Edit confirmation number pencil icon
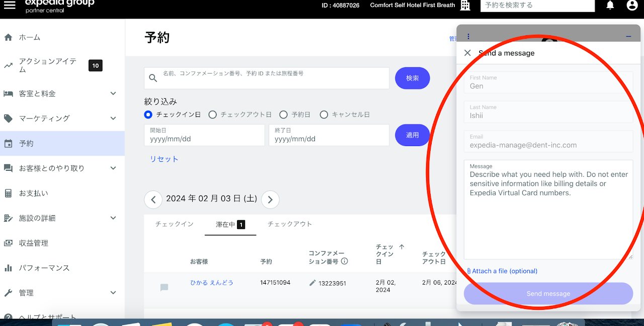Screen dimensions: 644x326 click(x=312, y=283)
